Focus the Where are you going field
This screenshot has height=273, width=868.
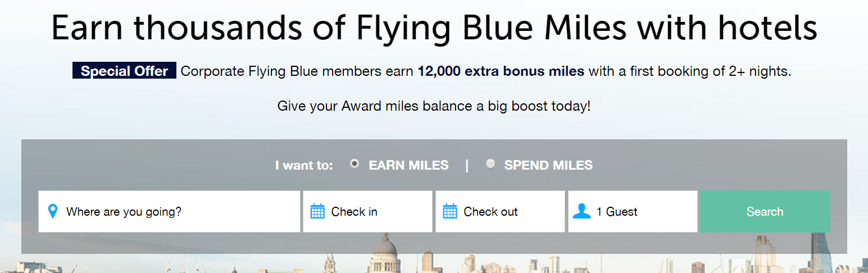169,211
